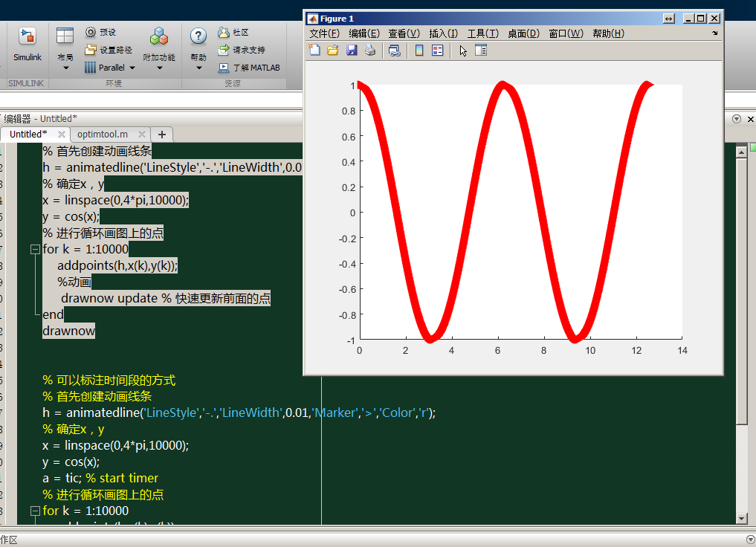Collapse the for-loop code fold in the editor
756x547 pixels.
click(x=34, y=249)
